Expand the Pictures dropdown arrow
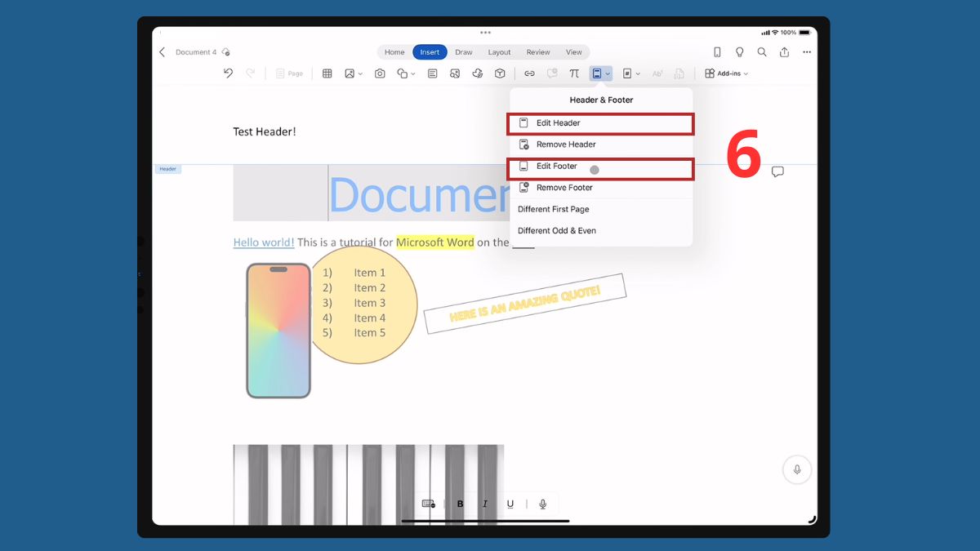The width and height of the screenshot is (980, 551). coord(360,74)
